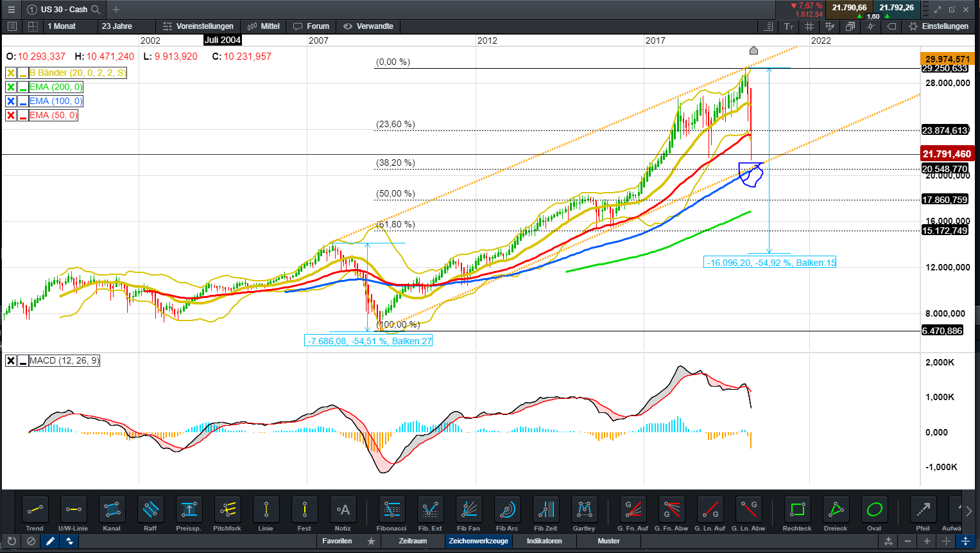
Task: Select the Fib Zeit time zones tool
Action: 546,510
